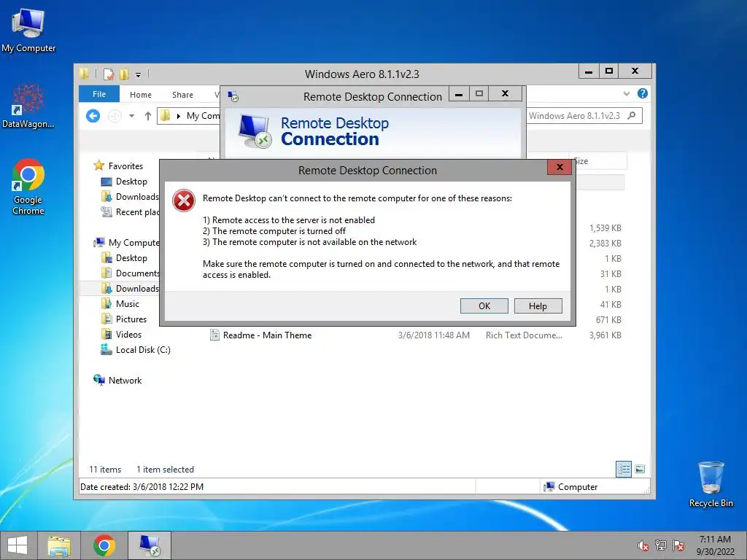The height and width of the screenshot is (560, 747).
Task: Click the muted volume tray icon
Action: (x=643, y=545)
